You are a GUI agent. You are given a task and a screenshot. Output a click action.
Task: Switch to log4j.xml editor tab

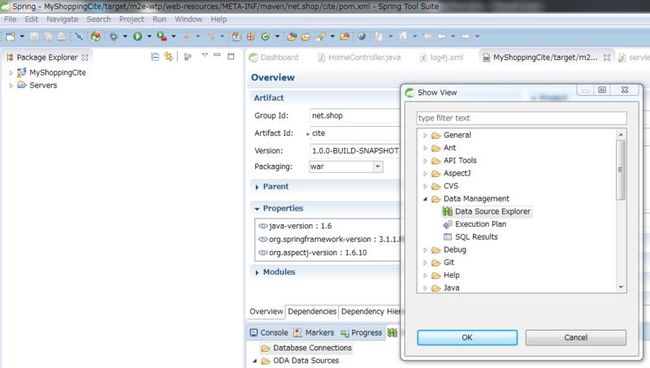pos(441,57)
